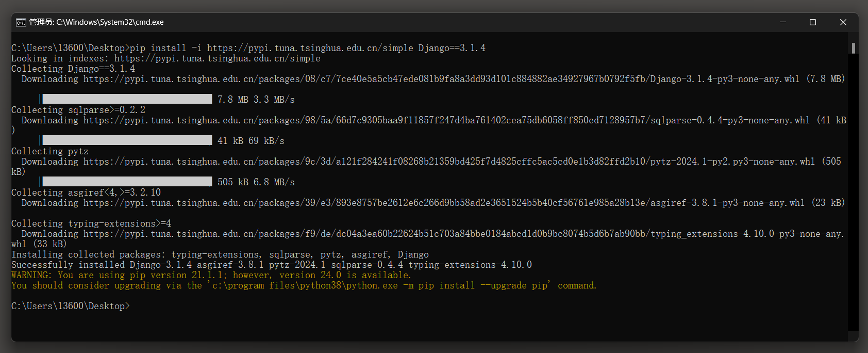Click the final C:\Users\13600\Desktop> prompt

coord(71,306)
